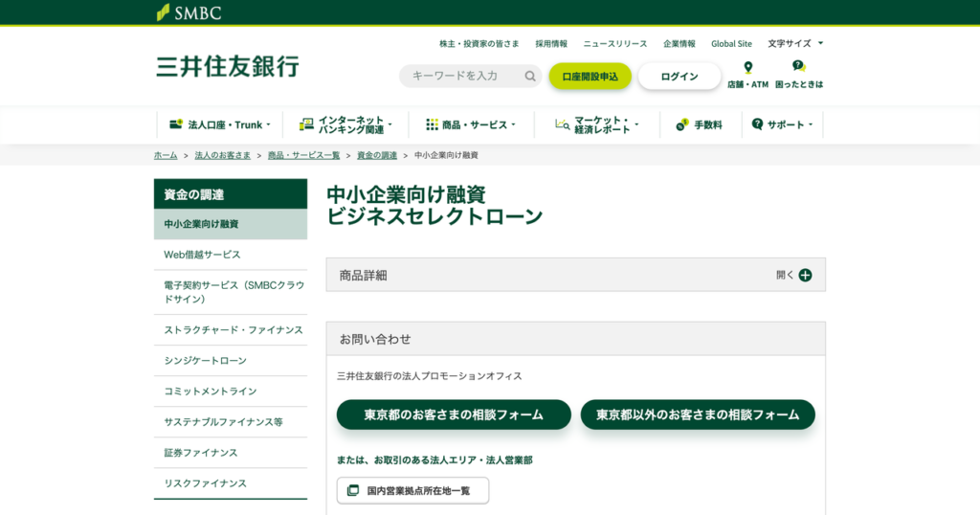The height and width of the screenshot is (515, 980).
Task: Click 株主・投資家の皆さま link
Action: pos(479,44)
